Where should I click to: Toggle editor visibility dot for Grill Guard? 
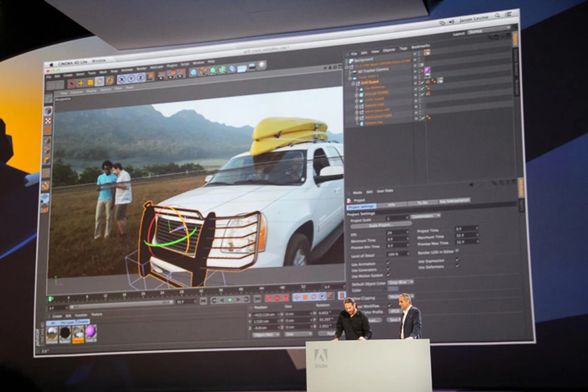pyautogui.click(x=419, y=82)
